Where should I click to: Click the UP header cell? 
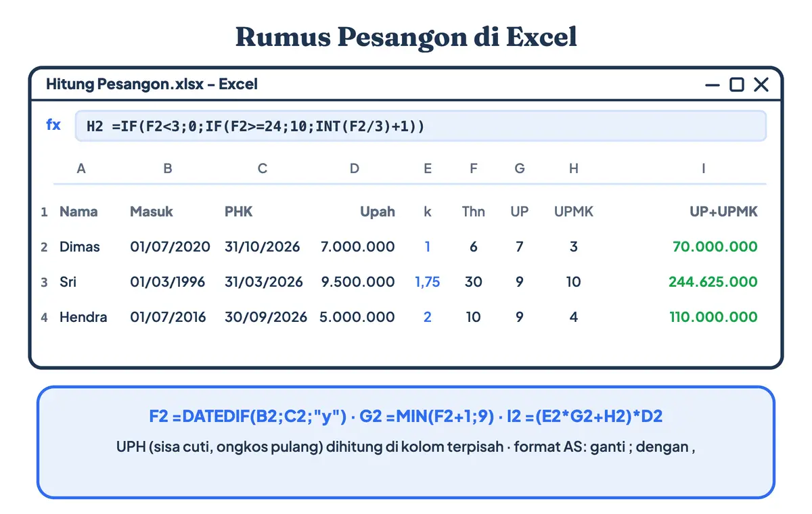coord(520,212)
